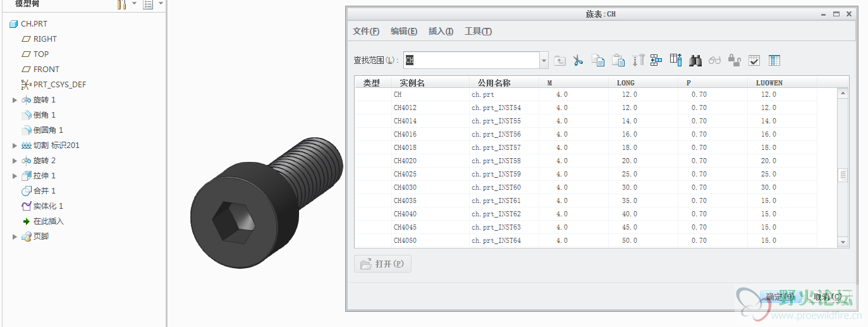
Task: Open the 编辑(E) menu
Action: [x=404, y=32]
